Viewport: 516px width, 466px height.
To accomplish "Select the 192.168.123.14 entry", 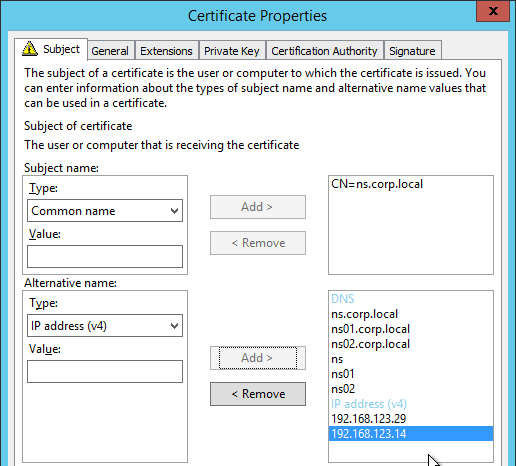I will pos(411,434).
